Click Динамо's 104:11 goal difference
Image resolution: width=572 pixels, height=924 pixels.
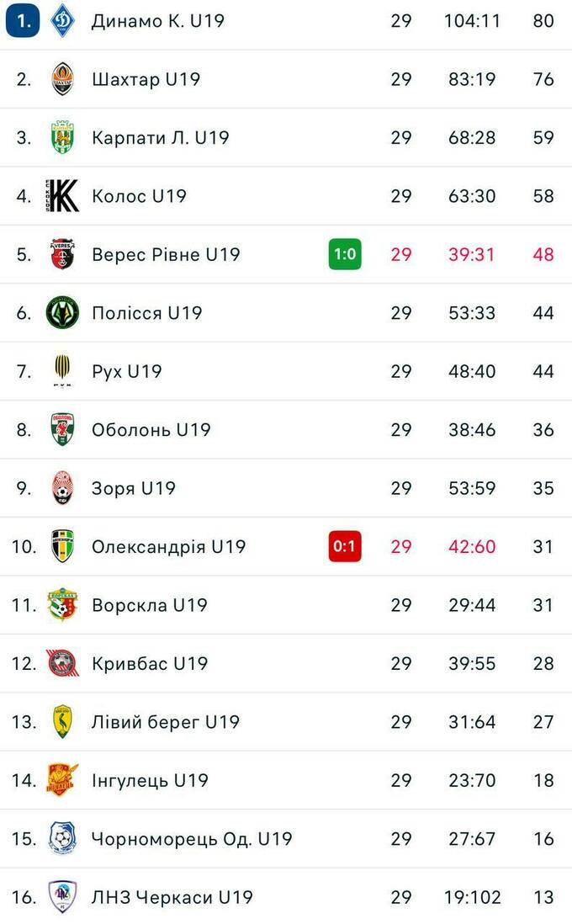[472, 21]
